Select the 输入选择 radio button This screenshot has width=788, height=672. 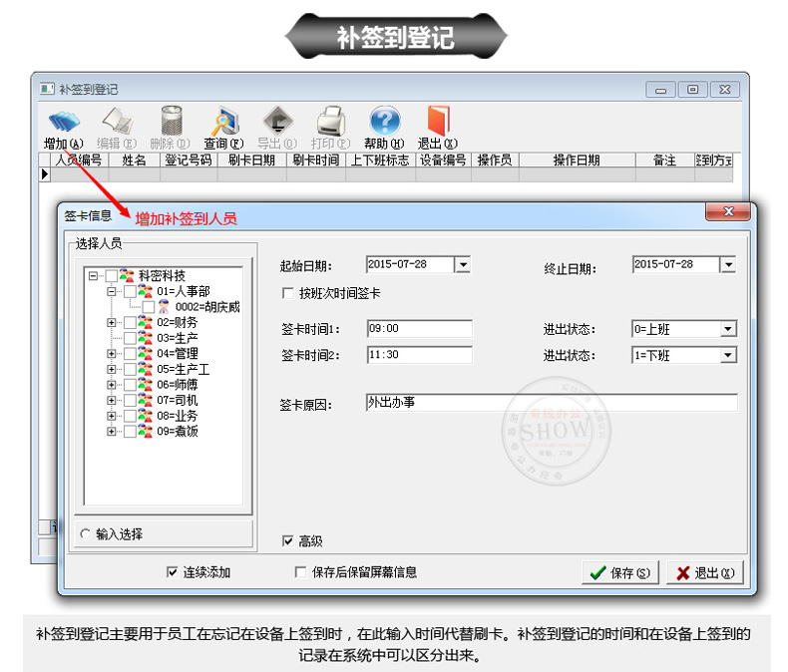point(85,534)
